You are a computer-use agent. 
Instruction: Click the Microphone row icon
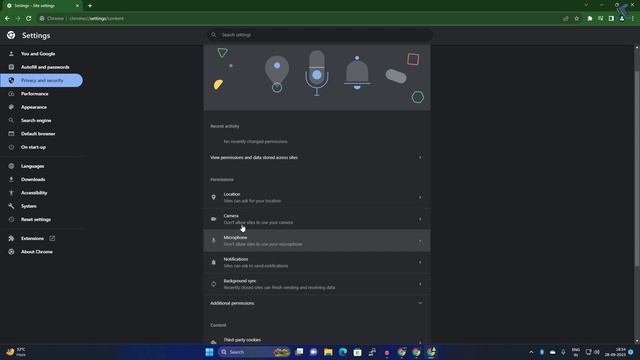point(213,241)
